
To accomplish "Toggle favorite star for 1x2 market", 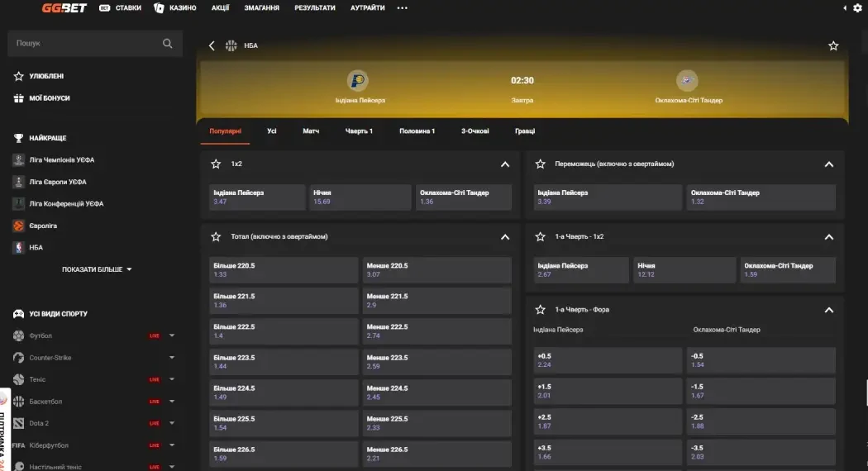I will pyautogui.click(x=217, y=164).
